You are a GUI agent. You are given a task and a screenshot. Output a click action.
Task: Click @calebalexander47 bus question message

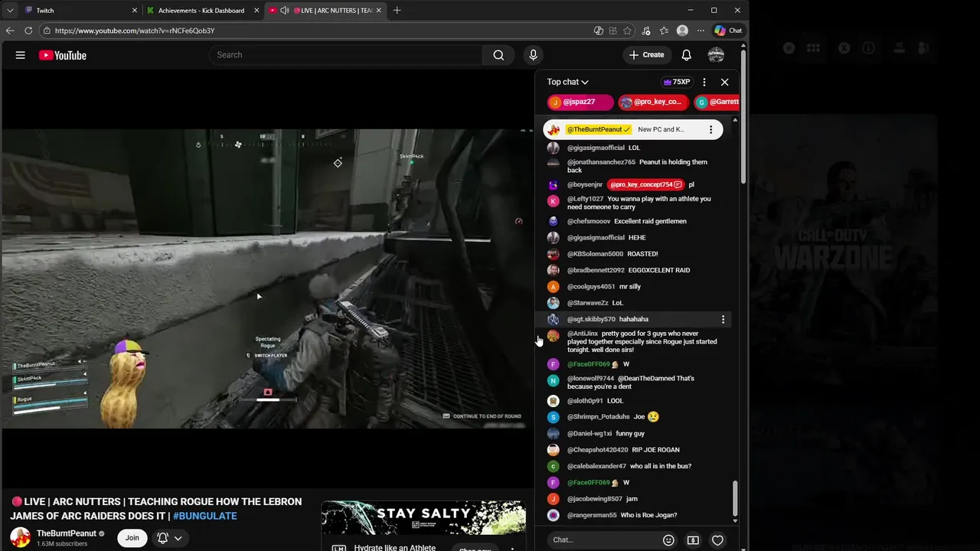(633, 466)
